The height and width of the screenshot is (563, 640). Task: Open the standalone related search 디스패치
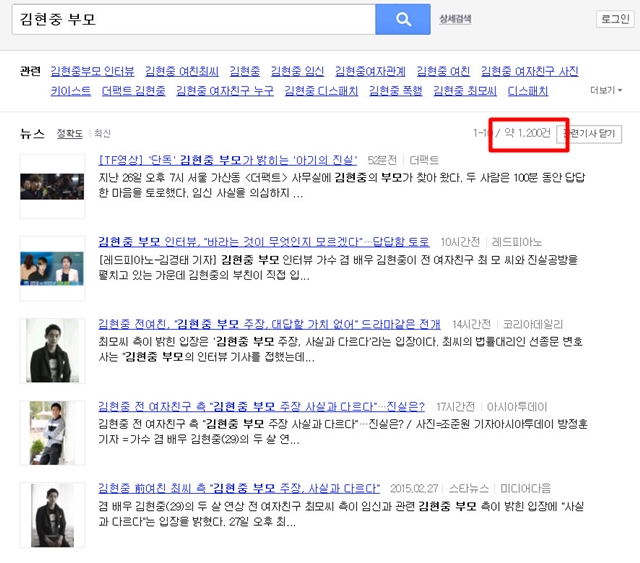528,91
